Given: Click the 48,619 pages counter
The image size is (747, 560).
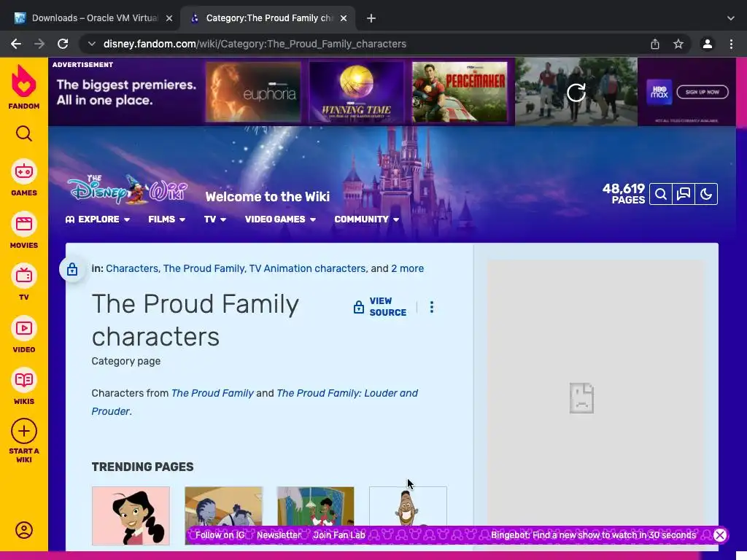Looking at the screenshot, I should (x=624, y=194).
